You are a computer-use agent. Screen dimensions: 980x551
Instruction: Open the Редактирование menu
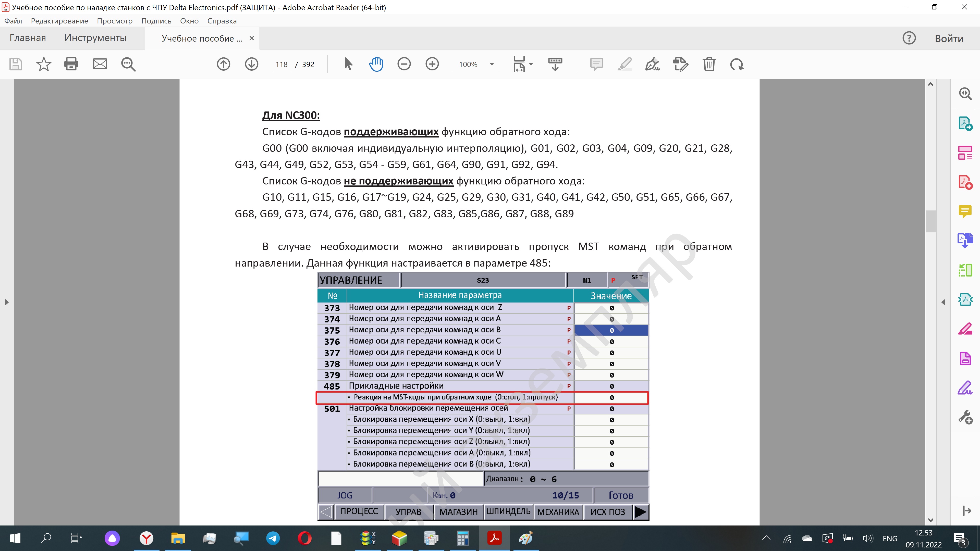[59, 21]
